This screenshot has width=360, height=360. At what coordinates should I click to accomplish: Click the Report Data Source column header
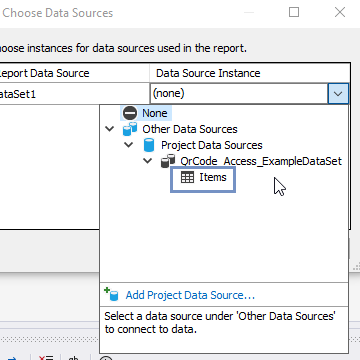pos(75,73)
